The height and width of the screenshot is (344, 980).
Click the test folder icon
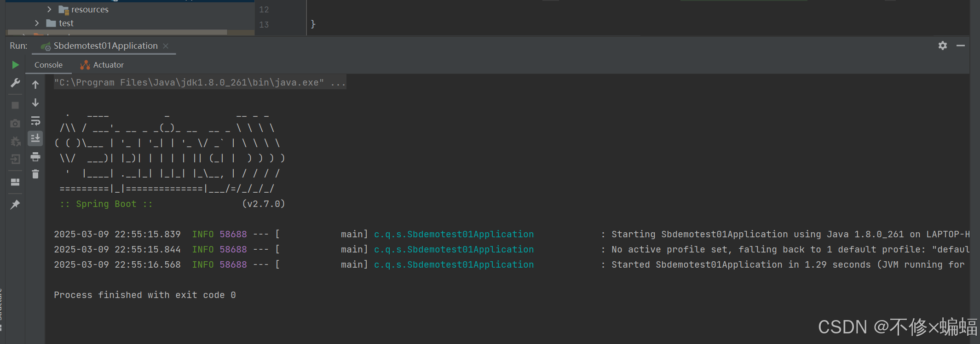coord(51,23)
